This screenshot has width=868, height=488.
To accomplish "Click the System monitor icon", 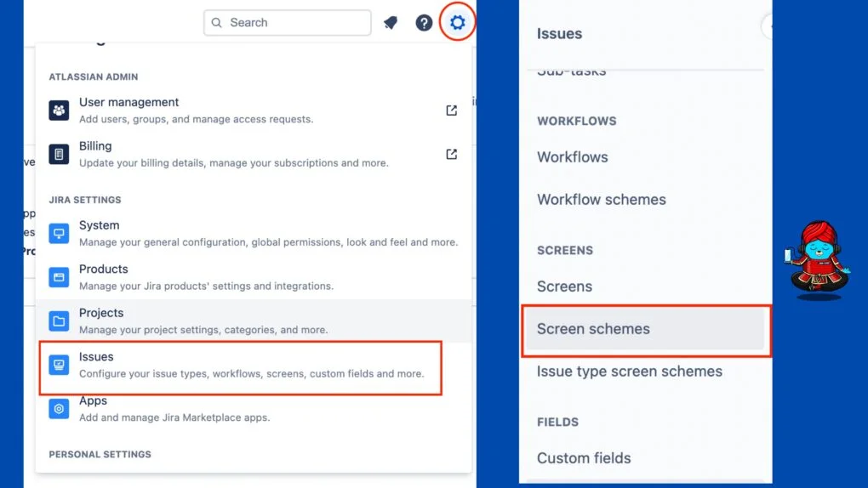I will [x=59, y=233].
